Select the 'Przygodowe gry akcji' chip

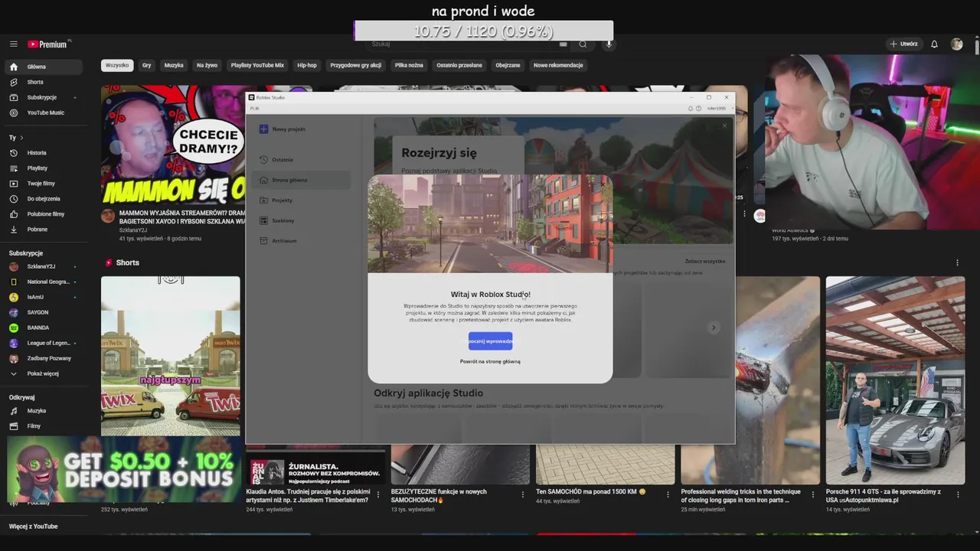pyautogui.click(x=355, y=65)
